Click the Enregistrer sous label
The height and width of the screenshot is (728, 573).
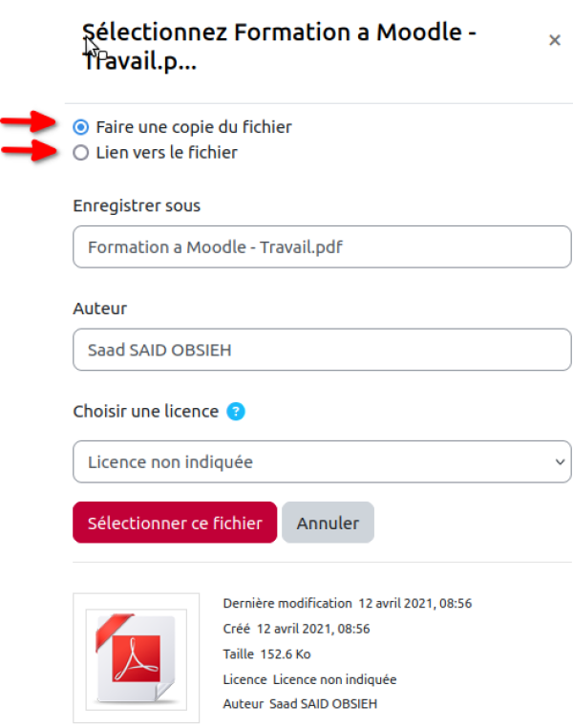pos(137,205)
